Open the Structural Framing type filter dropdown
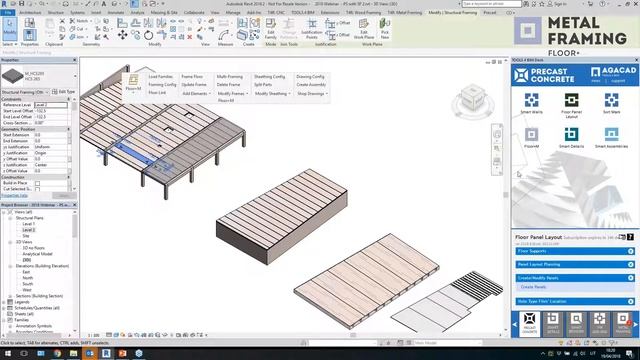 click(x=25, y=92)
